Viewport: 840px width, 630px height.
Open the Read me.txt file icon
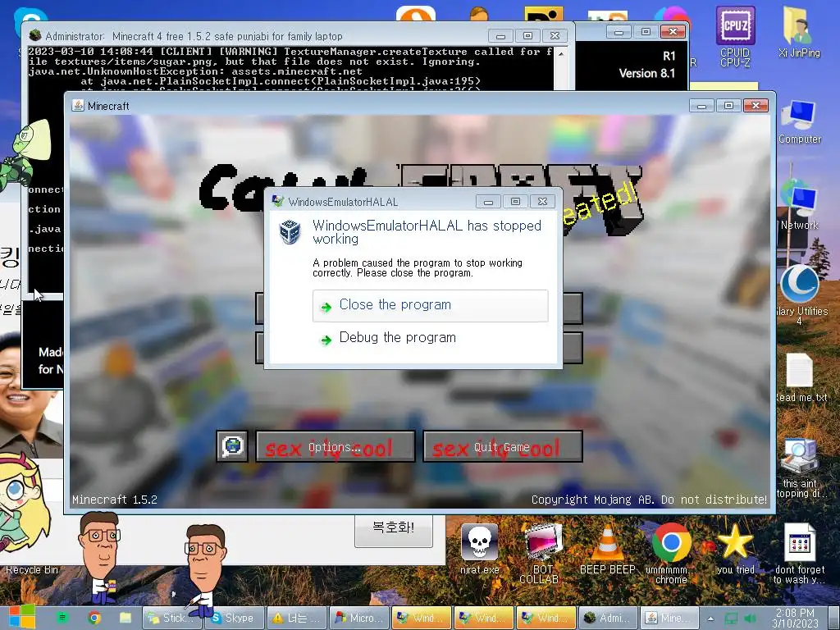pos(800,377)
